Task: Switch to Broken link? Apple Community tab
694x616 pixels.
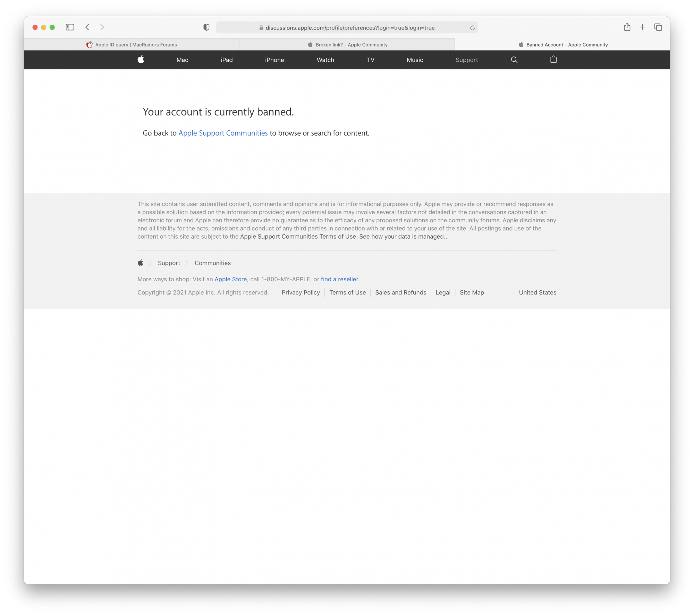Action: point(347,44)
